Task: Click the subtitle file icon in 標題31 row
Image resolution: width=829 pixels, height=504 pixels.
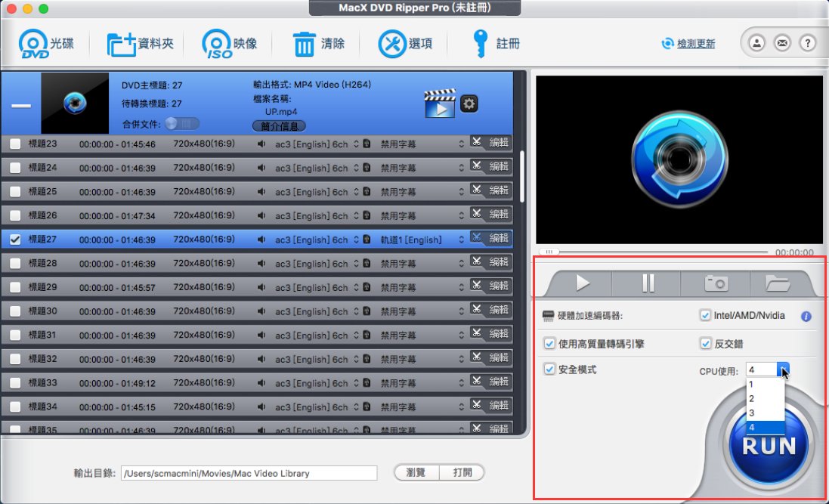Action: [367, 335]
